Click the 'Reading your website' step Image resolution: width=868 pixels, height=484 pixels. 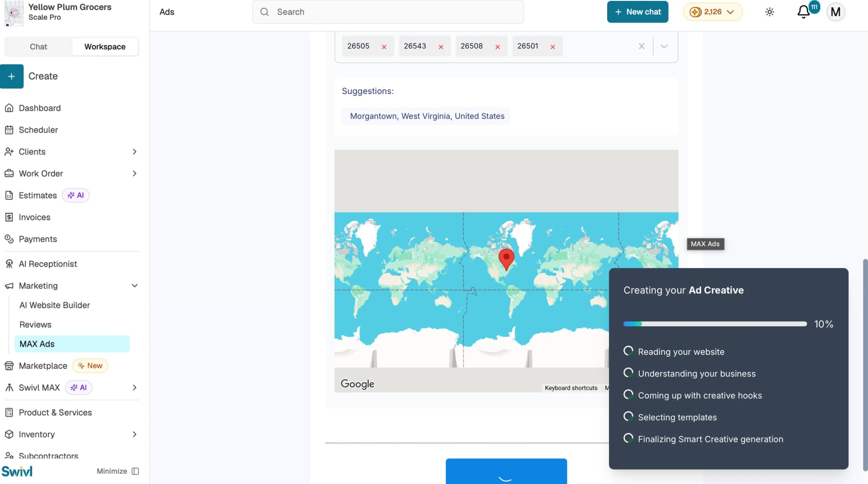[681, 352]
